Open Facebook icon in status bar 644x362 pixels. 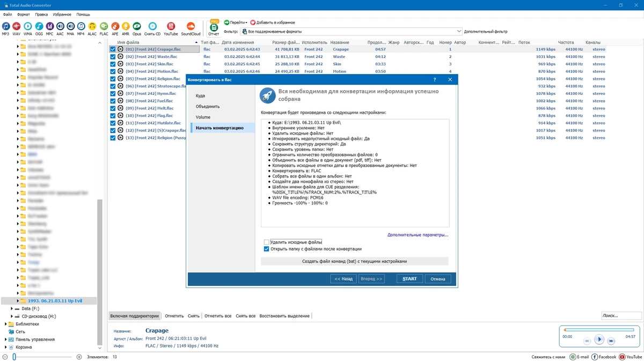(595, 357)
